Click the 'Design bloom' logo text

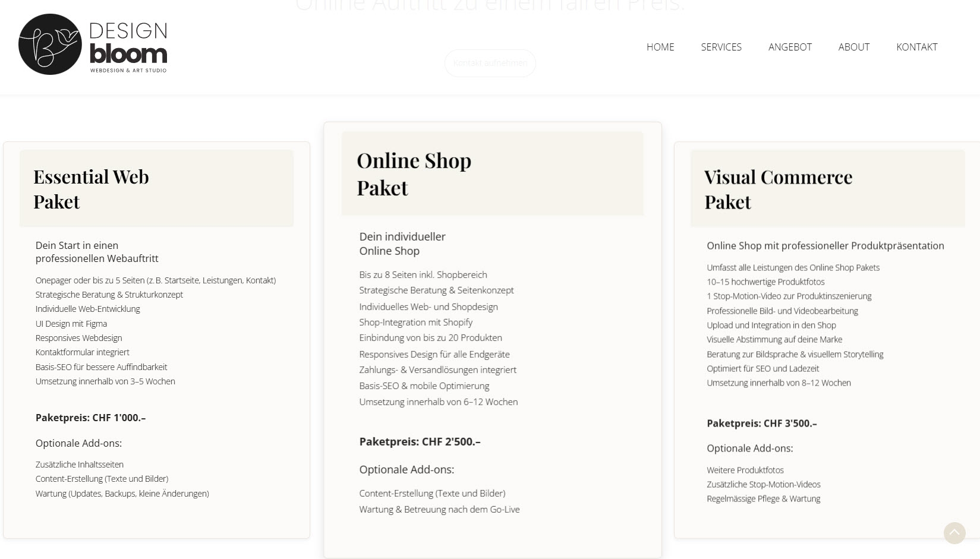[x=128, y=45]
